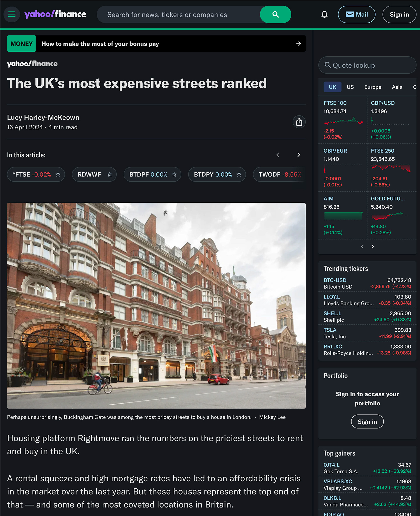Open the hamburger navigation menu
The width and height of the screenshot is (420, 516).
(12, 14)
